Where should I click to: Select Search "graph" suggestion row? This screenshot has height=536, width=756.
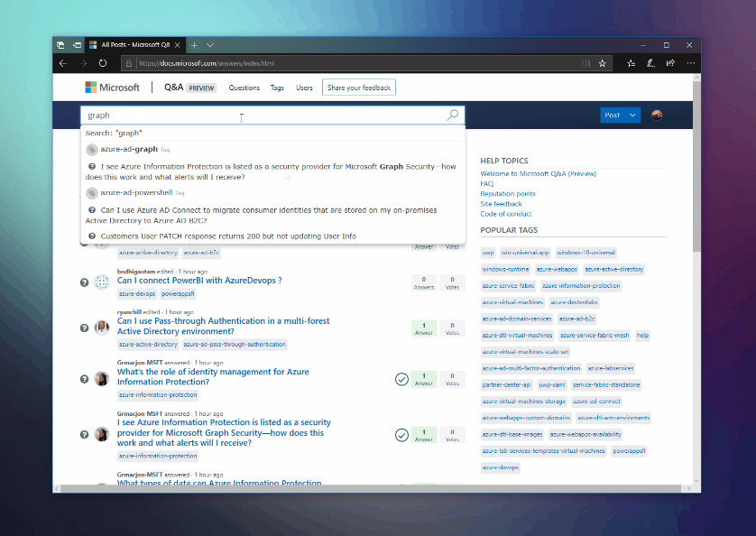click(272, 133)
